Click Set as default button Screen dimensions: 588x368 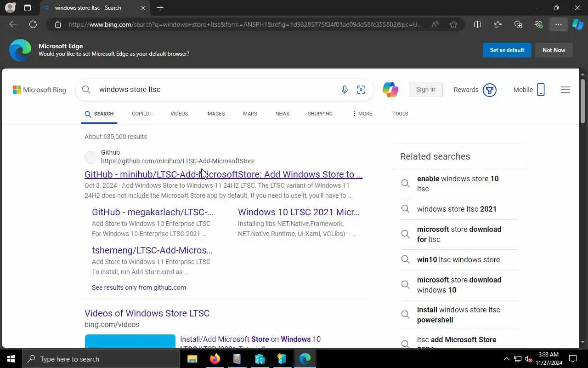coord(507,50)
